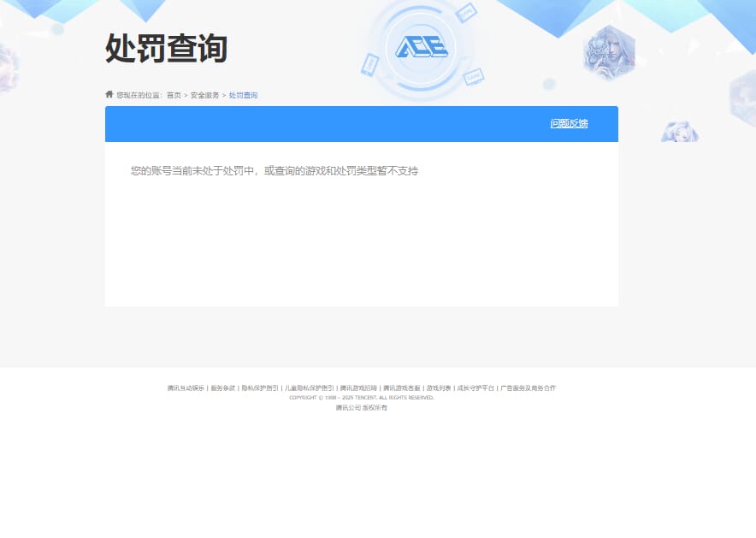Click the home icon in the breadcrumb
Screen dimensions: 756x538
(109, 95)
